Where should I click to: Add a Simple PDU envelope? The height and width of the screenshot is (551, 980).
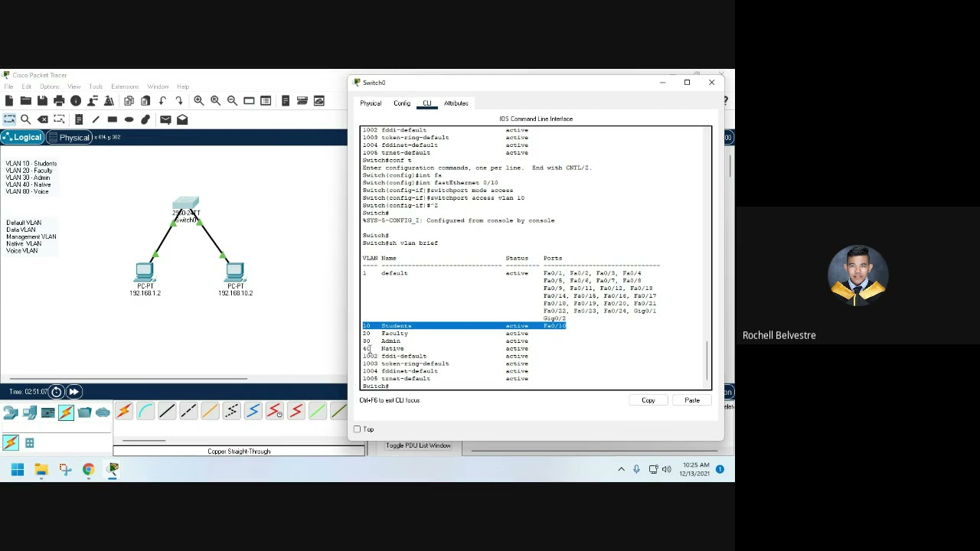(165, 119)
